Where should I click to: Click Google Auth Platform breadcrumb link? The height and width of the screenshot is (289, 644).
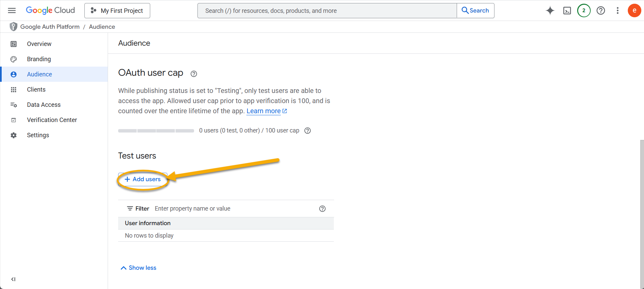[x=50, y=27]
